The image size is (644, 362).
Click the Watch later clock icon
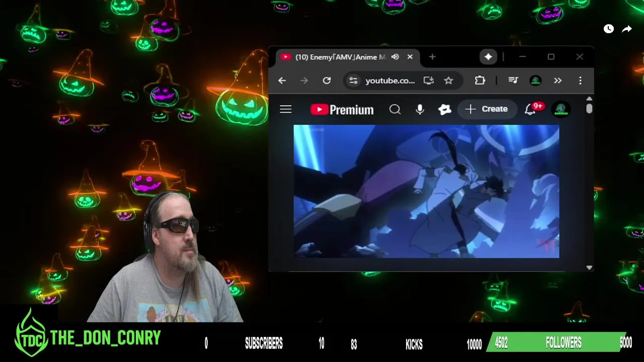609,29
